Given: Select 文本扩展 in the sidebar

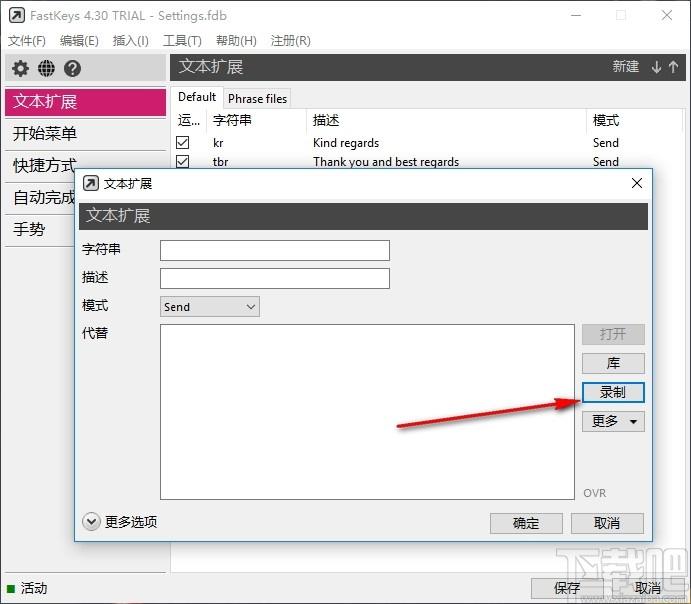Looking at the screenshot, I should 85,102.
